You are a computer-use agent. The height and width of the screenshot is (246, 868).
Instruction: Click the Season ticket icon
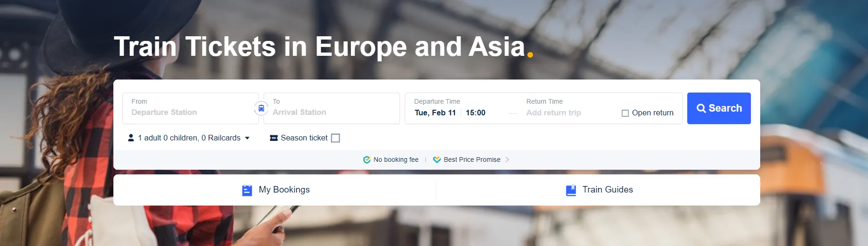pos(274,138)
